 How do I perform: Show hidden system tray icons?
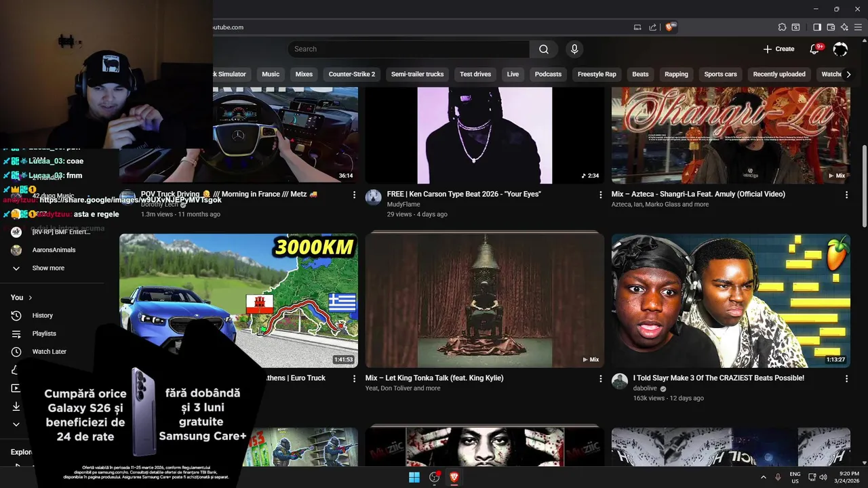(764, 477)
